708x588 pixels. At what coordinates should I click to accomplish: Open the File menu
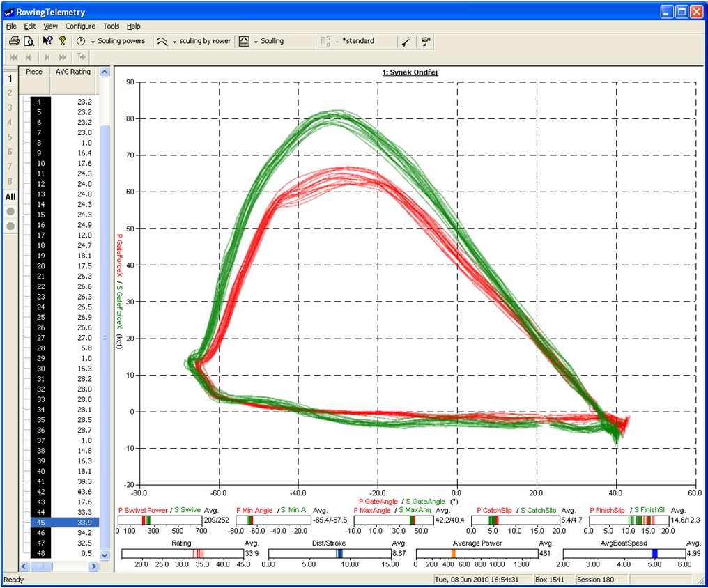point(11,26)
